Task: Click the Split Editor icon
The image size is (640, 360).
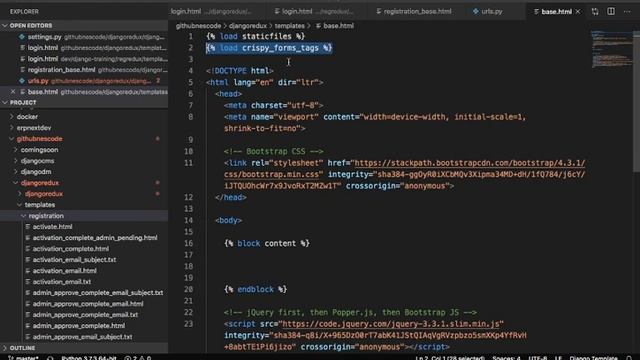Action: [611, 11]
